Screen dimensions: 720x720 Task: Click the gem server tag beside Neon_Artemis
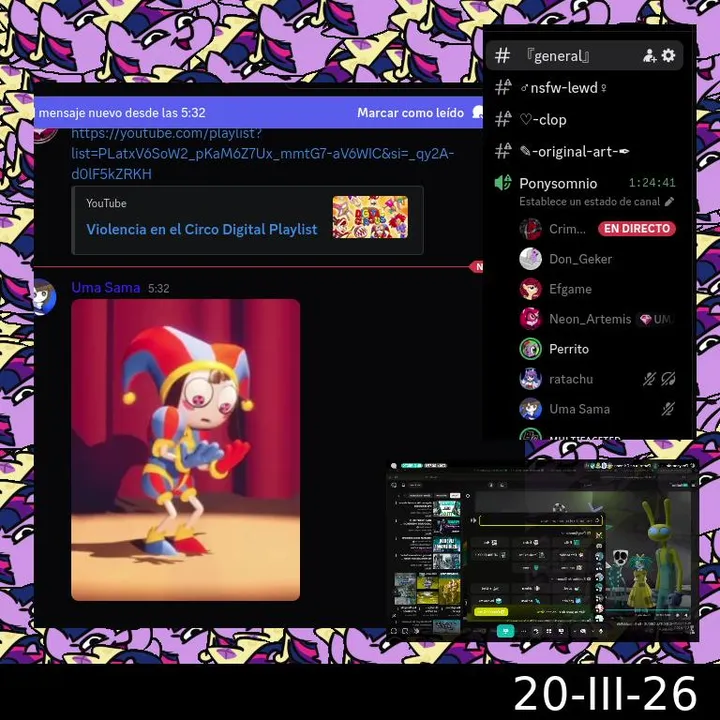tap(657, 319)
